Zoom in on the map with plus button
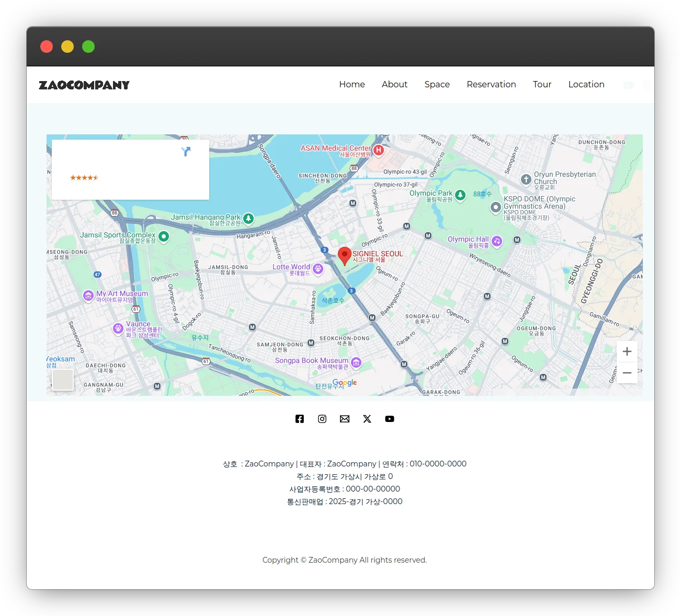Image resolution: width=681 pixels, height=616 pixels. [x=627, y=351]
